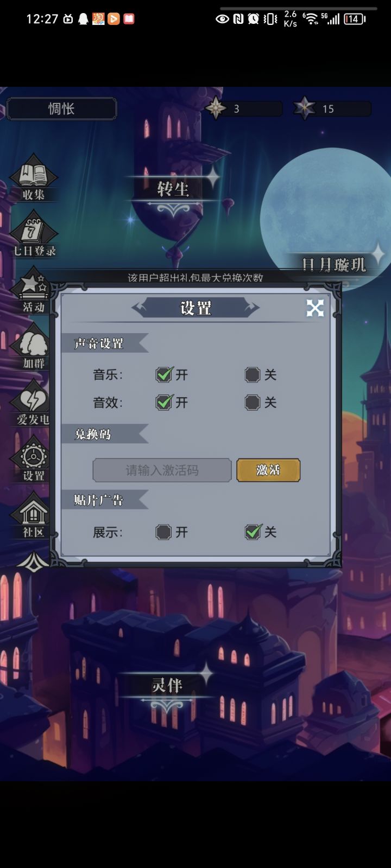Open the 日月璇玑 menu entry

(333, 265)
